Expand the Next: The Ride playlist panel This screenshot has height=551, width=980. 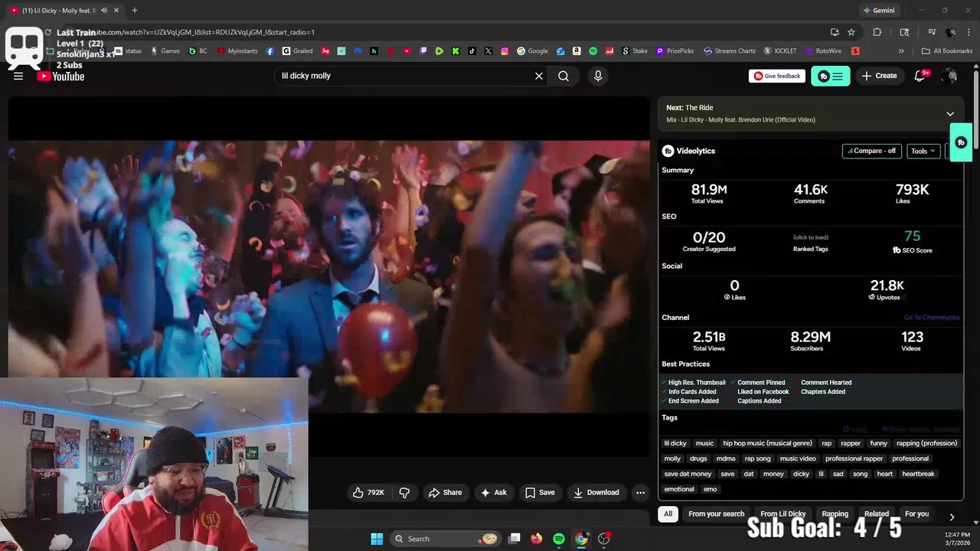click(950, 114)
